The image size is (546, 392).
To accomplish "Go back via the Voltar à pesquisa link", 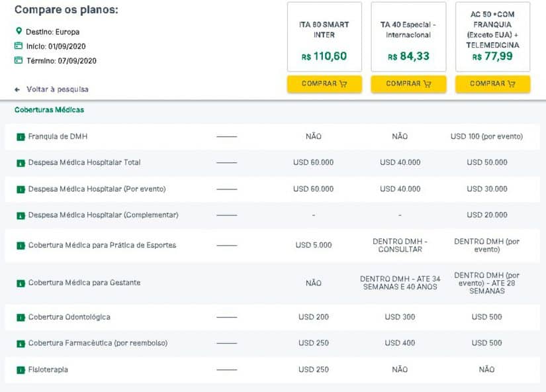I will (58, 89).
